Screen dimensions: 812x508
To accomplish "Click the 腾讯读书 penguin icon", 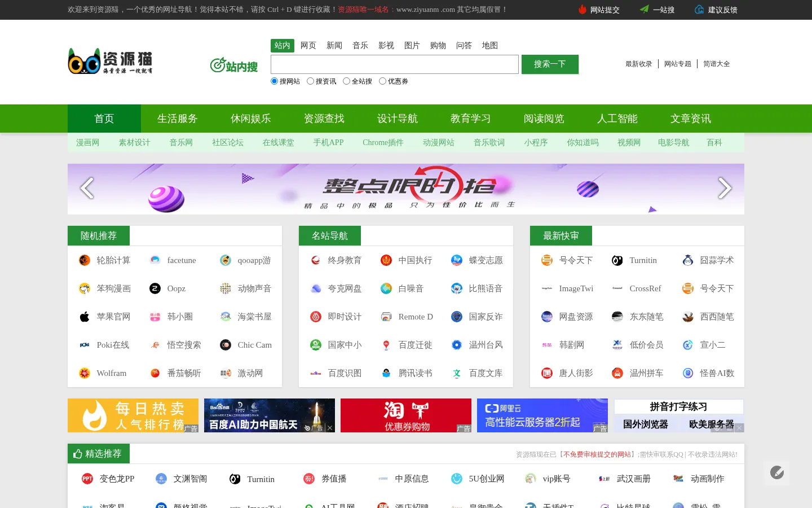I will [386, 373].
